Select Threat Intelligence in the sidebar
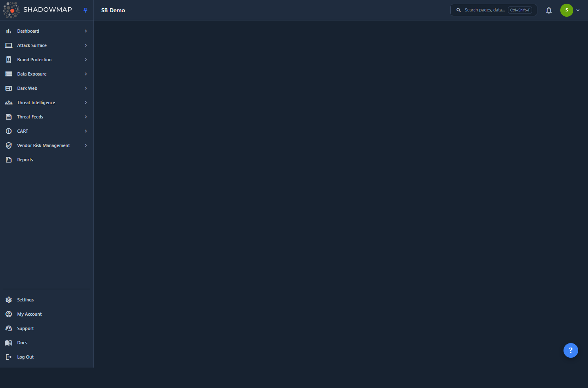 pyautogui.click(x=36, y=103)
